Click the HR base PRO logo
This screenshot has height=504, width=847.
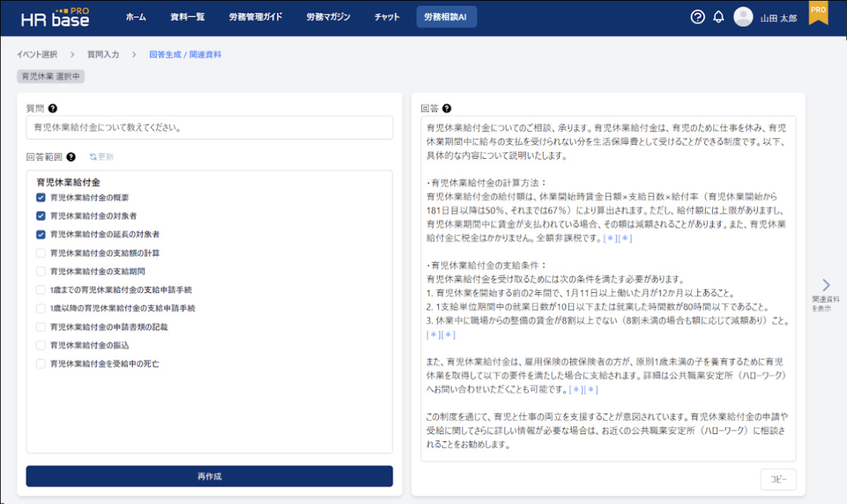pos(55,18)
